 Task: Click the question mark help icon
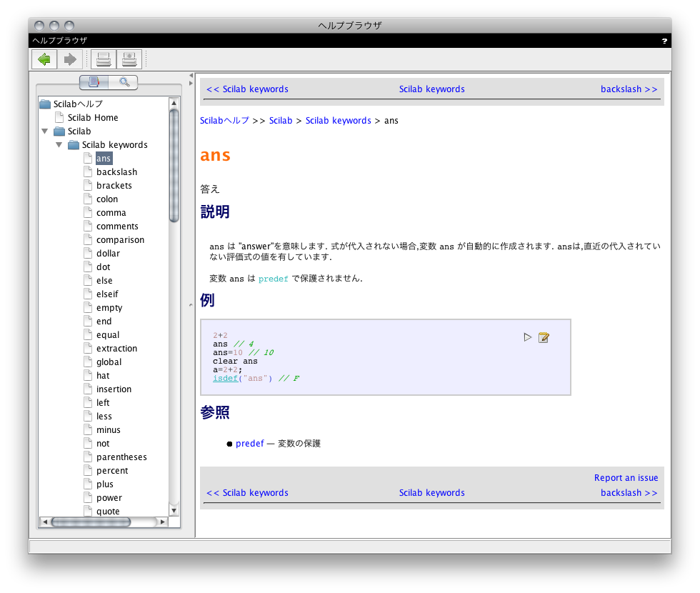click(664, 41)
